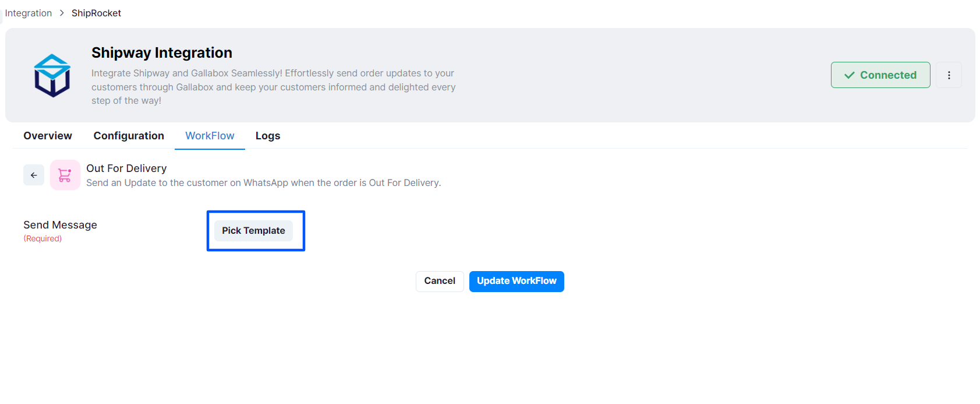This screenshot has height=404, width=980.
Task: Click the ShipRocket breadcrumb item
Action: pyautogui.click(x=96, y=13)
